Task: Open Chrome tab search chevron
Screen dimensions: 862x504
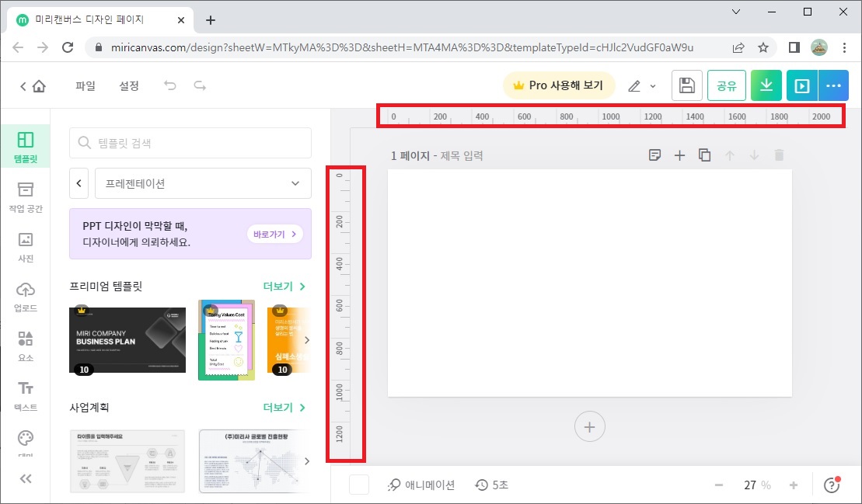Action: (x=736, y=12)
